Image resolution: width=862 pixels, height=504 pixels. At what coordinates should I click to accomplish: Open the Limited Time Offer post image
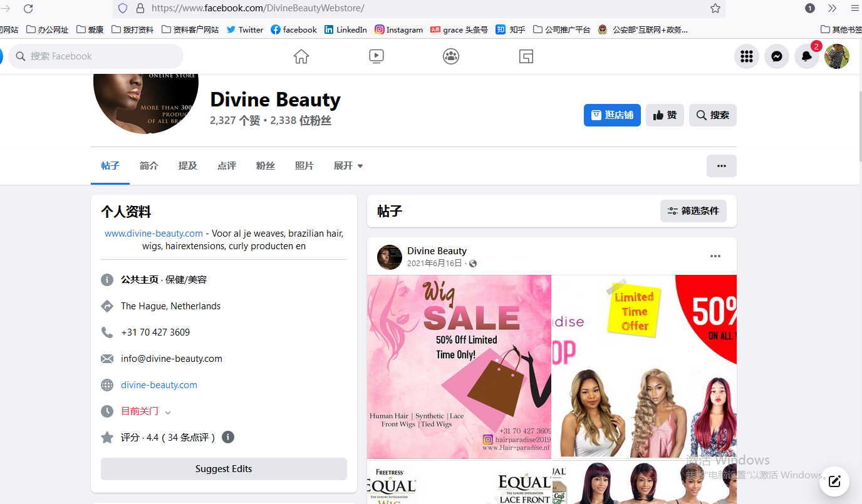tap(645, 367)
